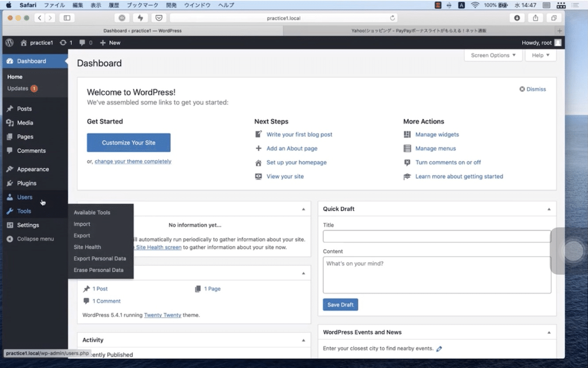Click the Quick Draft Title field
The height and width of the screenshot is (368, 588).
tap(437, 237)
